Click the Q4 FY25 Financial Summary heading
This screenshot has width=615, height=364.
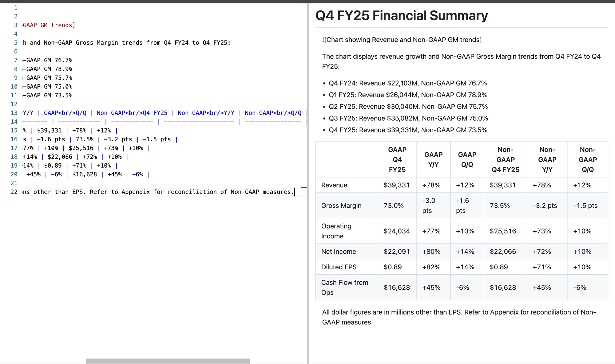coord(402,16)
